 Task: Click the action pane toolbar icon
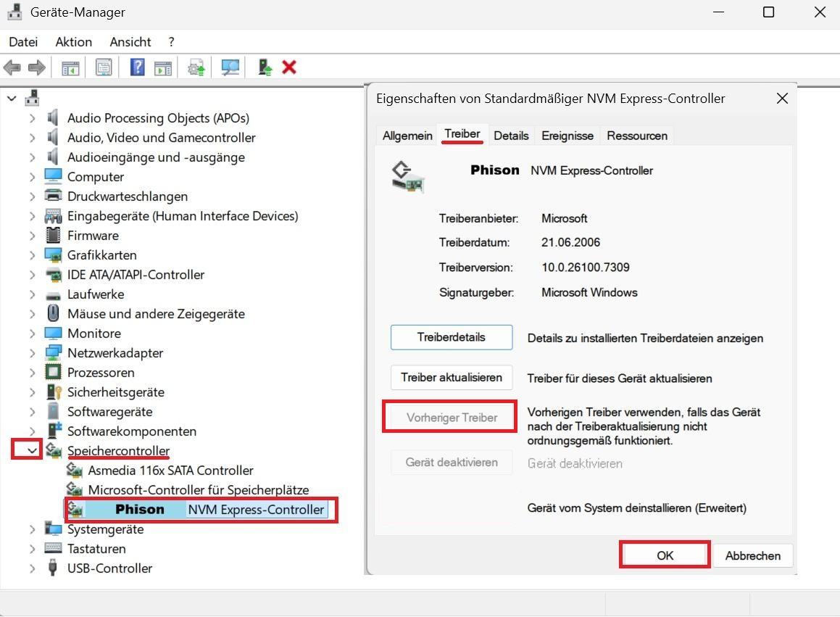coord(163,68)
